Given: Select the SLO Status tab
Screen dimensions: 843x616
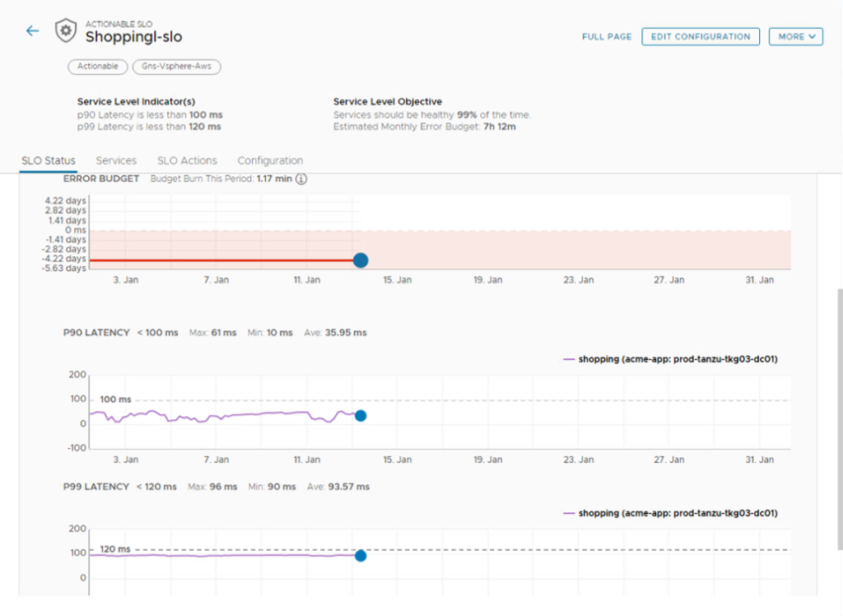Looking at the screenshot, I should tap(48, 161).
